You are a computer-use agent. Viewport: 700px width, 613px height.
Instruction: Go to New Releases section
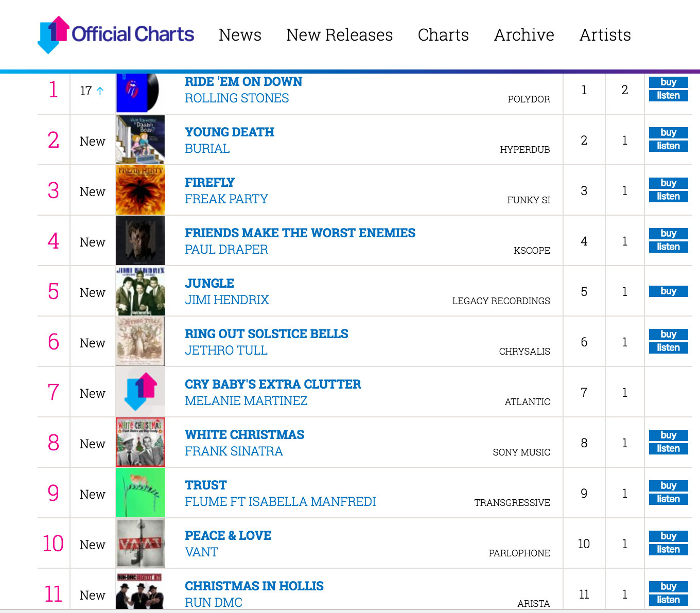click(339, 35)
